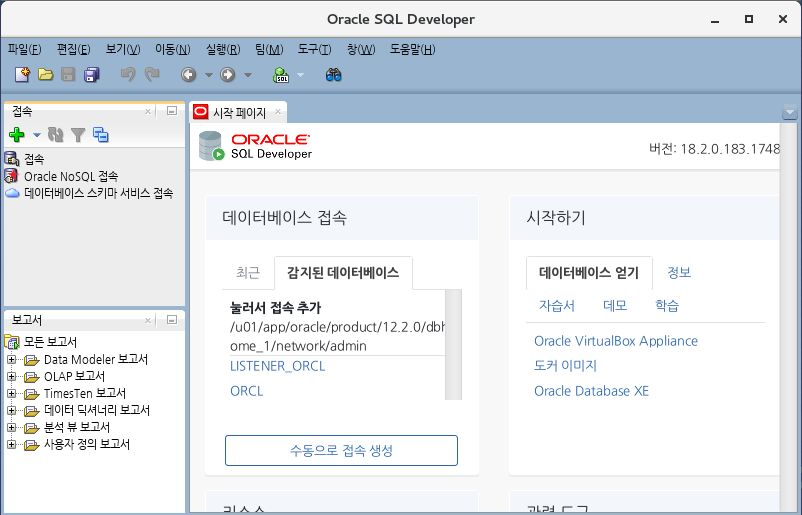The width and height of the screenshot is (802, 515).
Task: Open the 도움말(H) menu
Action: (413, 49)
